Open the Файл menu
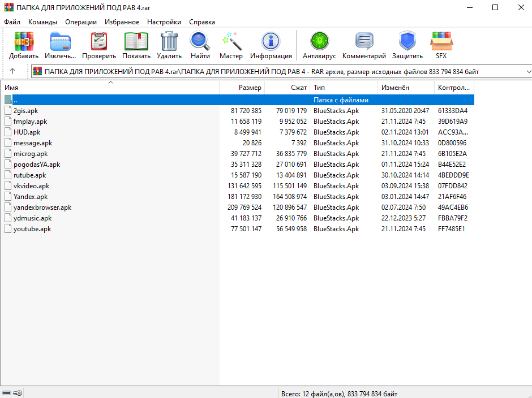The width and height of the screenshot is (532, 398). tap(12, 22)
